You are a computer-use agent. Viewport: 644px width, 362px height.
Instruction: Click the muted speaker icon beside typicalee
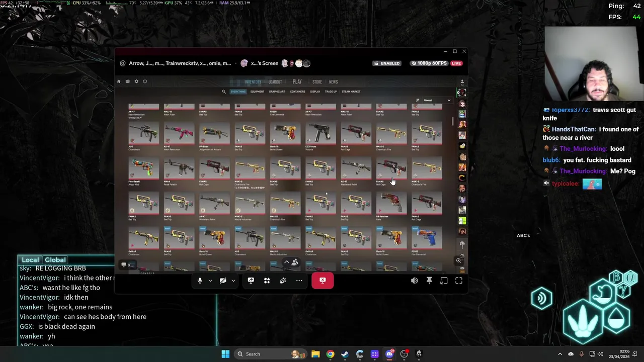546,184
